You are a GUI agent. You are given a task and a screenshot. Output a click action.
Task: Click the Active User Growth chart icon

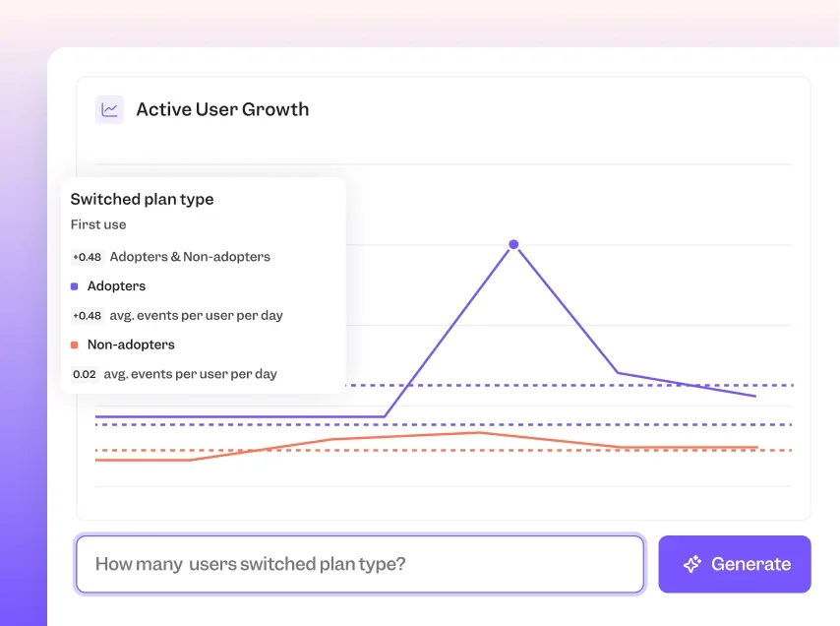point(108,109)
